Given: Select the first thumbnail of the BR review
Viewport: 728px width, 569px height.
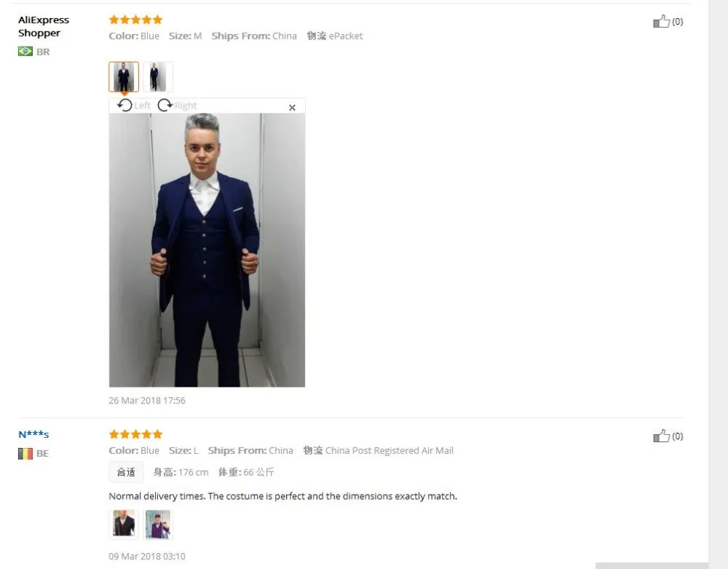Looking at the screenshot, I should (x=124, y=76).
